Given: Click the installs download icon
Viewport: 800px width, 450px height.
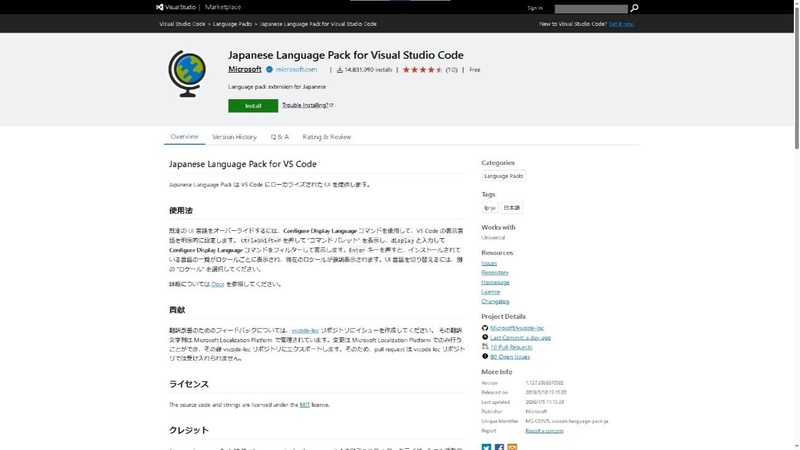Looking at the screenshot, I should [x=340, y=70].
